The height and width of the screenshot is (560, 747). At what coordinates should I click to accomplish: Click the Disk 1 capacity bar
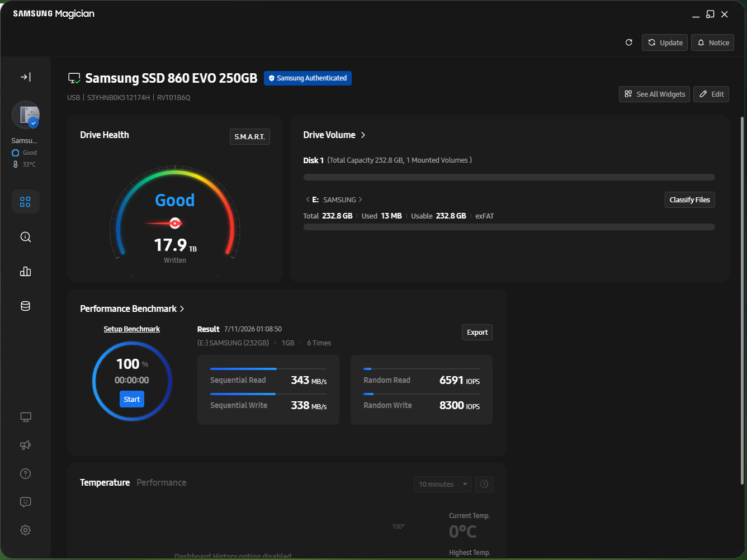click(509, 177)
